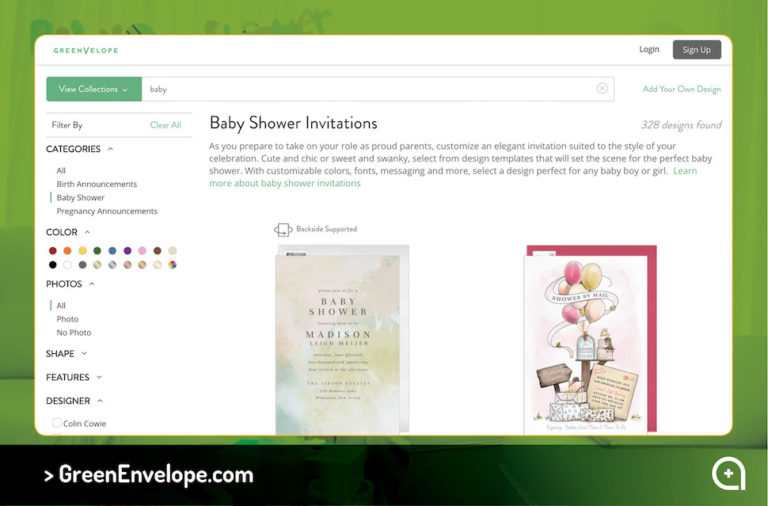Click the search field containing baby
The image size is (768, 506).
coord(378,89)
